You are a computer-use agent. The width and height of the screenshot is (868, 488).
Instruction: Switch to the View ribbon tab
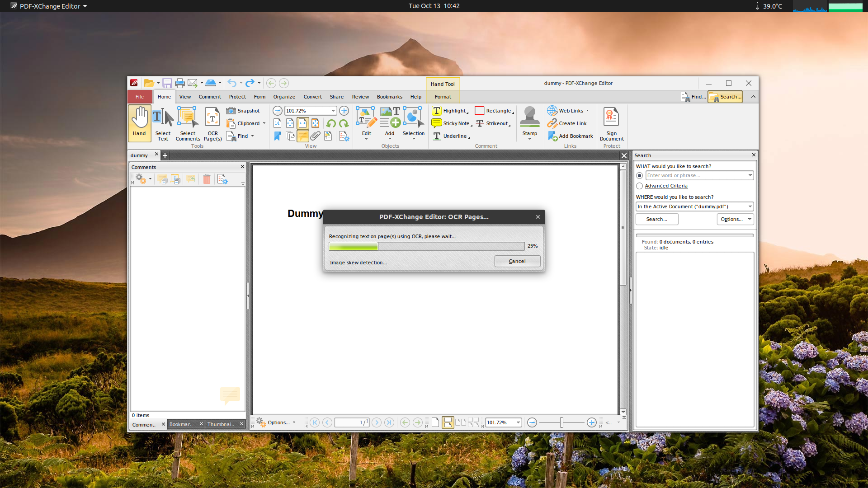coord(185,97)
